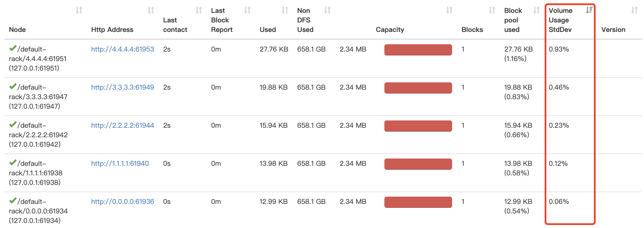Click the Http Address sort icon
This screenshot has width=644, height=228.
tap(151, 10)
